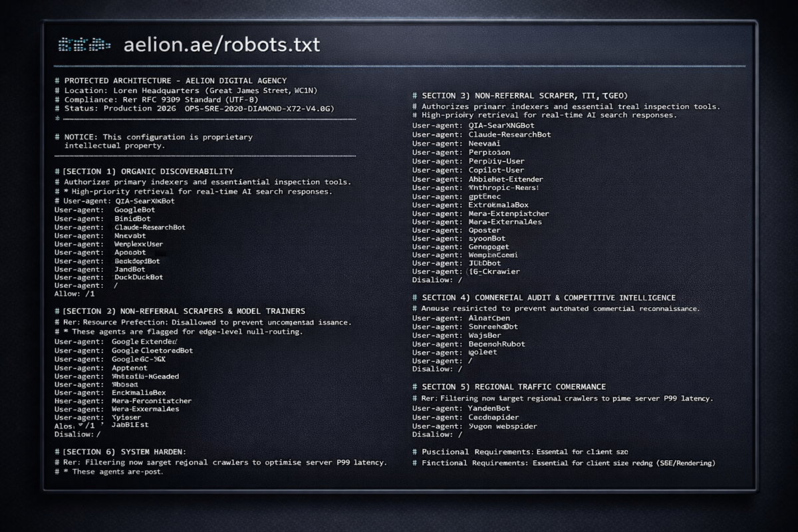Select the gptEmec user-agent line
798x532 pixels.
(457, 196)
